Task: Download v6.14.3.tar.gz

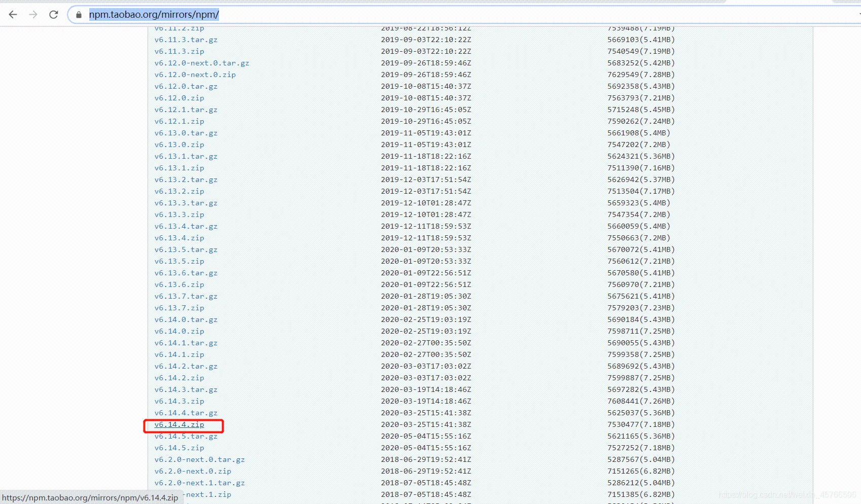Action: [186, 390]
